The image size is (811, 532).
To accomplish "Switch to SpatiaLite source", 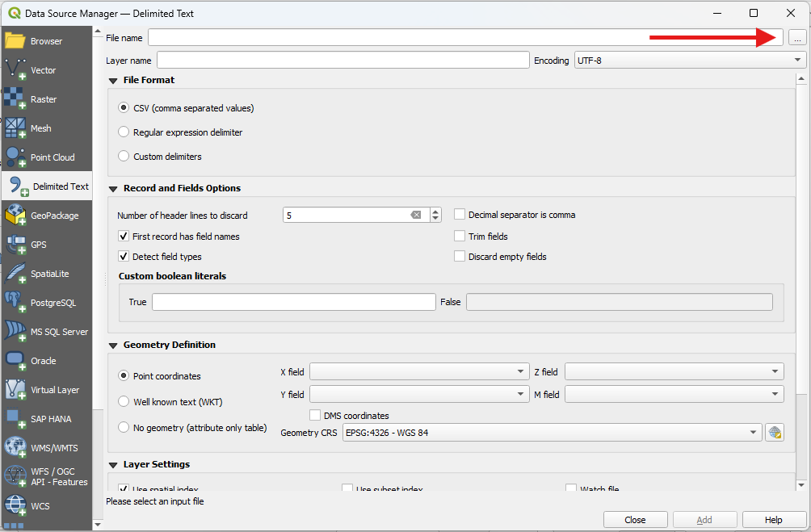I will pos(47,273).
